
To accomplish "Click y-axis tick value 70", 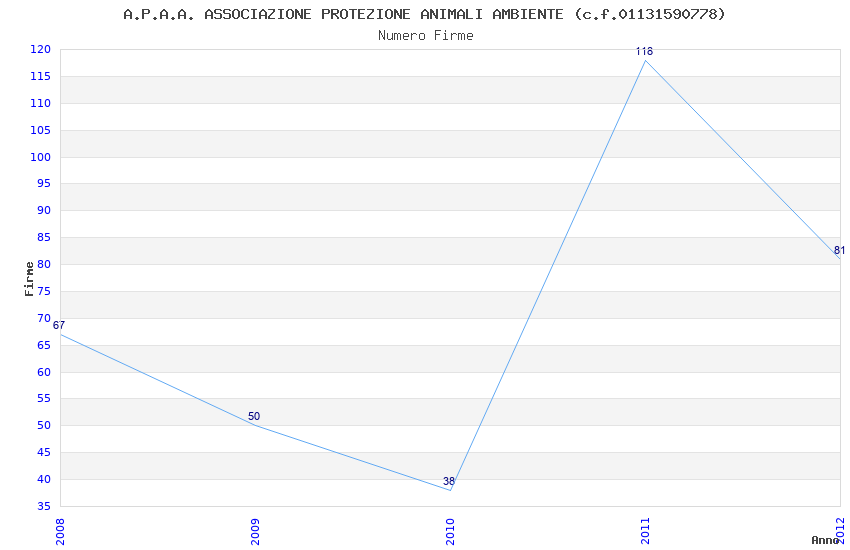I will pos(44,318).
